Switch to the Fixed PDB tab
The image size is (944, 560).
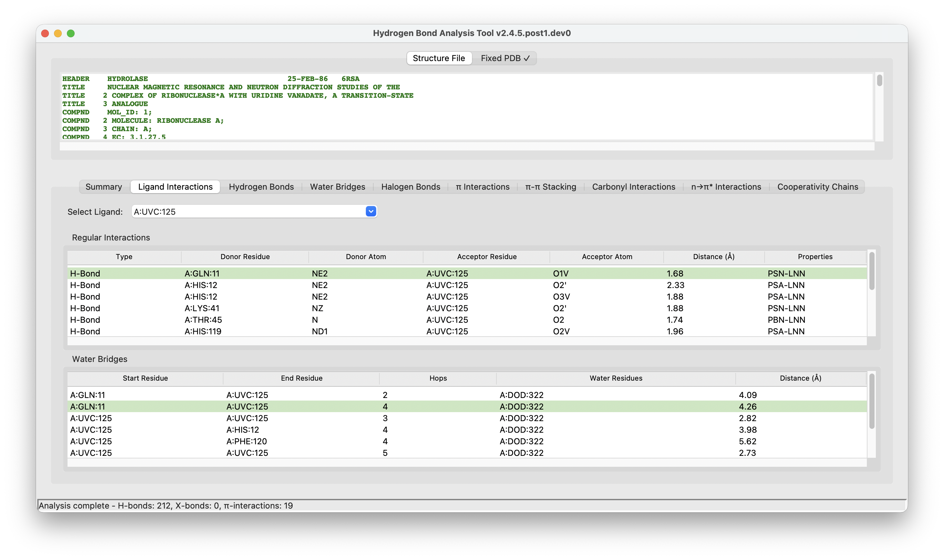[x=504, y=58]
